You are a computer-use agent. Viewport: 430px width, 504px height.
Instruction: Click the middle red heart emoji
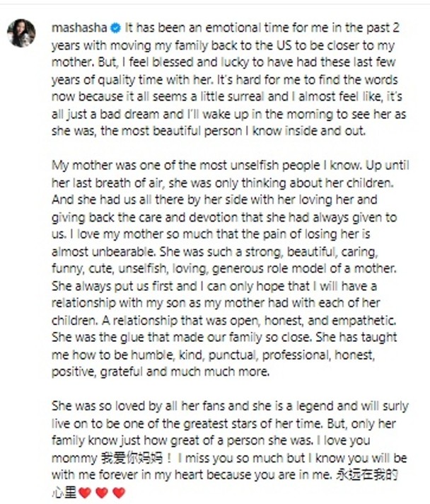[102, 493]
